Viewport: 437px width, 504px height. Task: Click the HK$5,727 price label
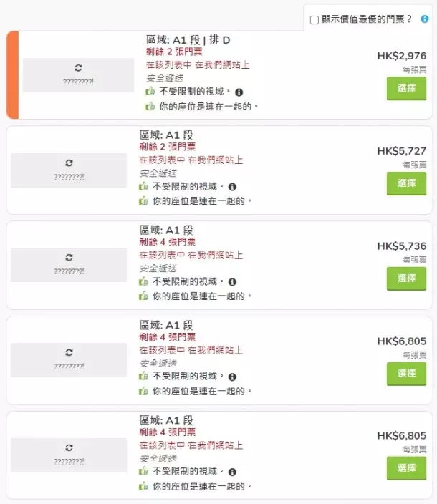tap(401, 151)
